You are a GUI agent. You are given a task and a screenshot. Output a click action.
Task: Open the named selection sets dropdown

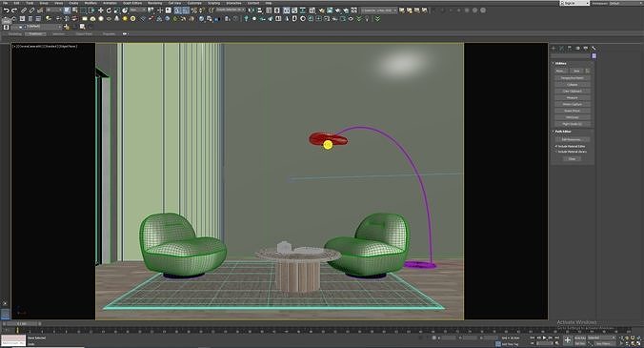click(x=230, y=10)
